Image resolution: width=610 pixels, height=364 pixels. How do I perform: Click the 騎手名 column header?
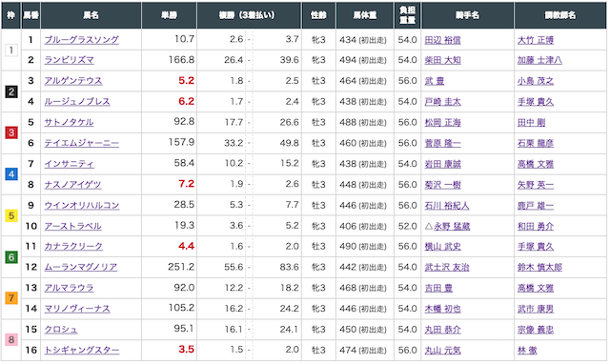pyautogui.click(x=467, y=15)
